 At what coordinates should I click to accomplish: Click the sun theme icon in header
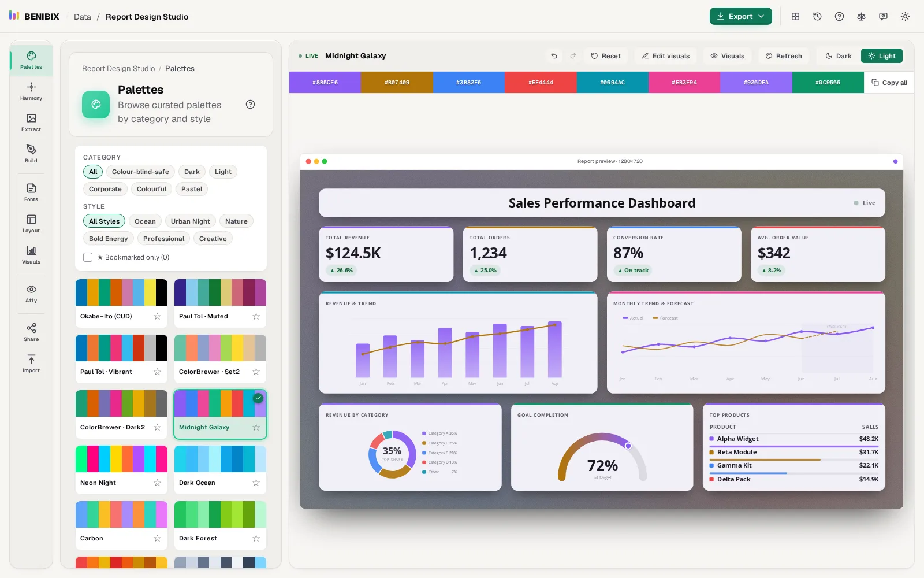pos(905,17)
